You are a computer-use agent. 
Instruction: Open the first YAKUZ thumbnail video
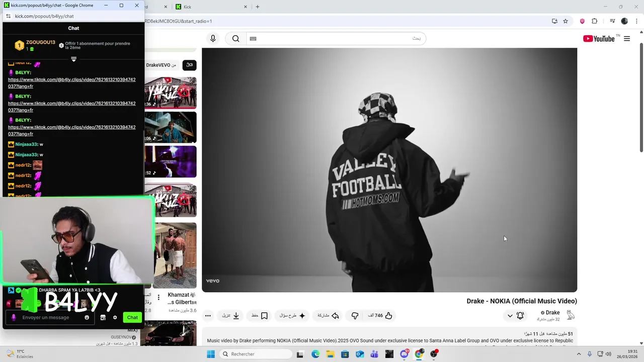pyautogui.click(x=171, y=93)
